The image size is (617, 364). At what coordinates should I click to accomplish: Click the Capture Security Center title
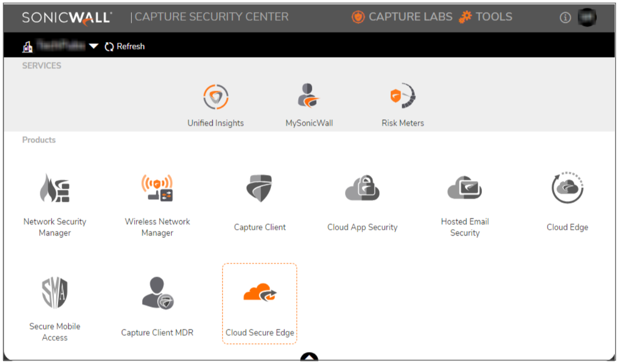[x=211, y=17]
